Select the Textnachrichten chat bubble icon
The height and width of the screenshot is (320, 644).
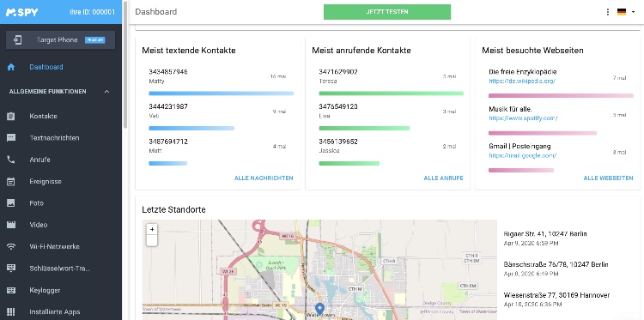(x=11, y=138)
